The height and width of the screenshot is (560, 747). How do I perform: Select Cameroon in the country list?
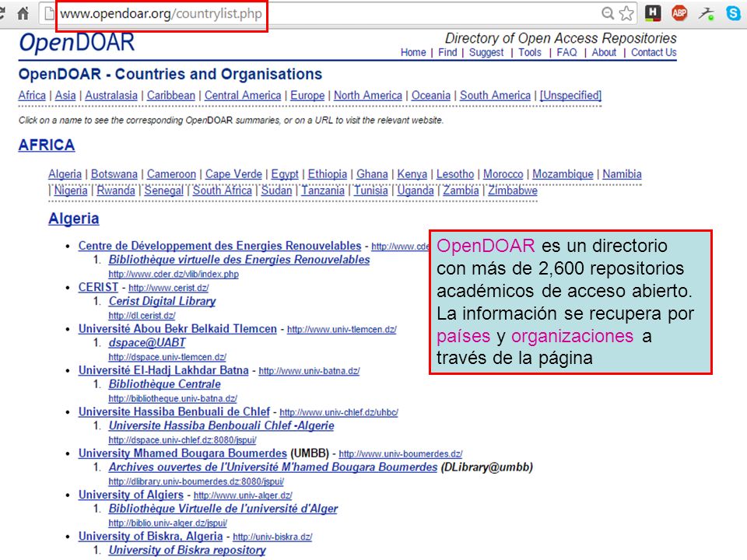click(x=171, y=173)
